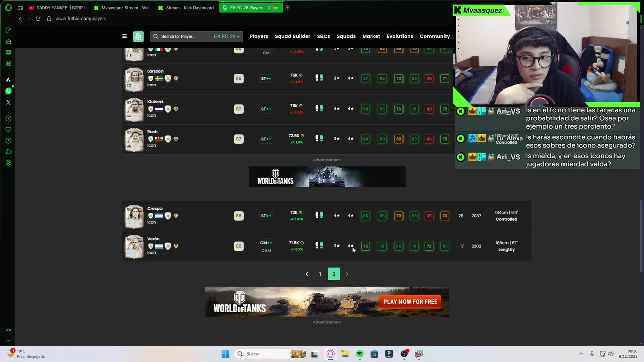This screenshot has width=644, height=362.
Task: Open the Task View taskbar icon
Action: 315,354
